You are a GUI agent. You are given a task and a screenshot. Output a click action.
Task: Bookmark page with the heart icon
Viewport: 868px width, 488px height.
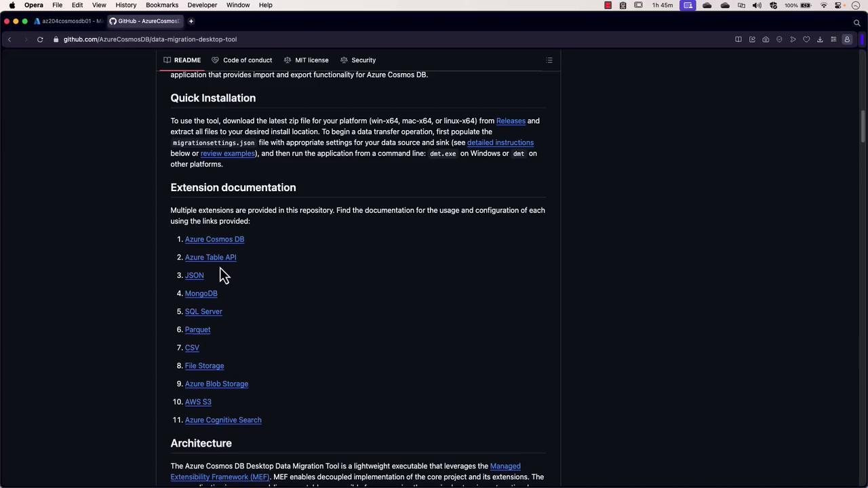pos(806,39)
